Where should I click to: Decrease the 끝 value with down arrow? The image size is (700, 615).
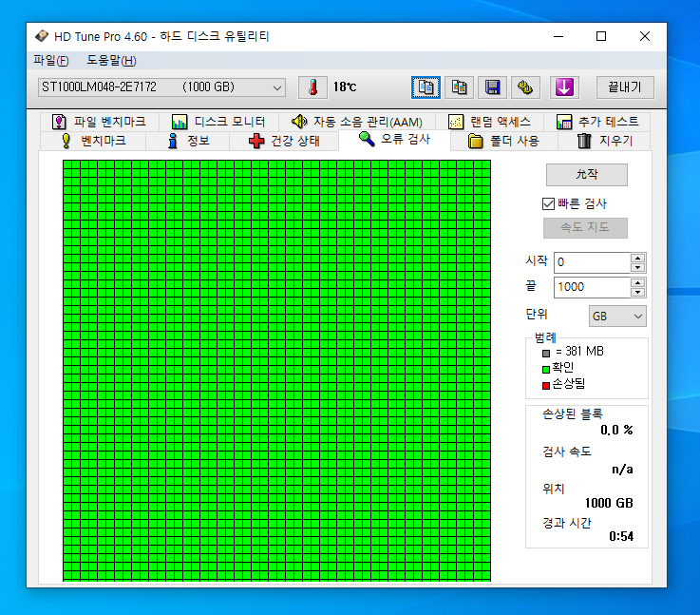pyautogui.click(x=638, y=292)
